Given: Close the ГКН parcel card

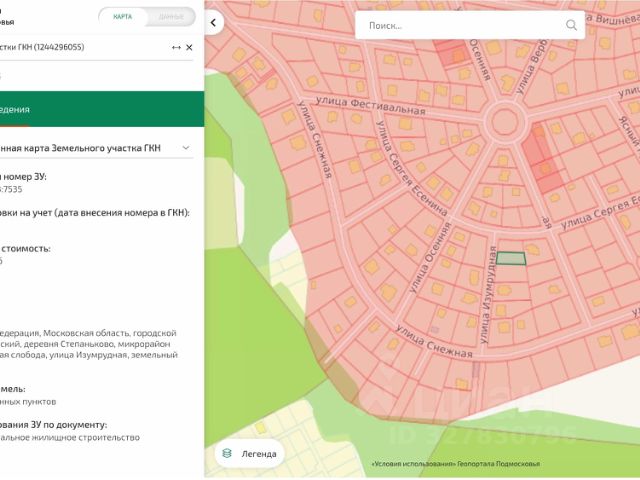Looking at the screenshot, I should pyautogui.click(x=190, y=47).
